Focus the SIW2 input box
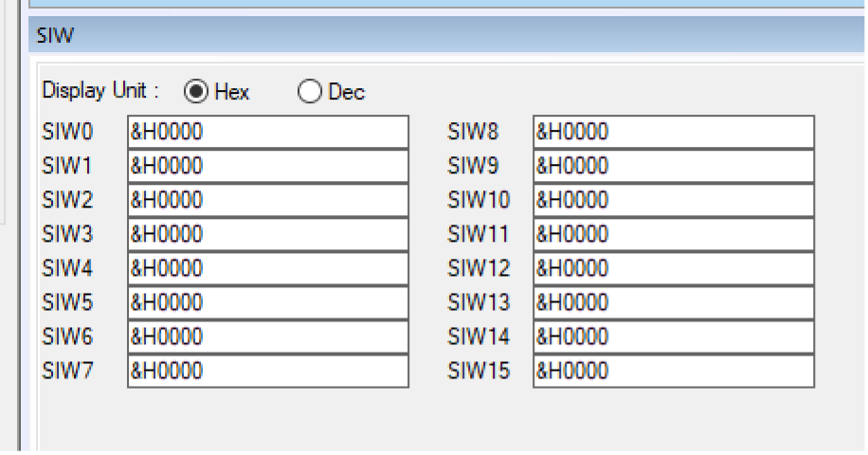The width and height of the screenshot is (868, 455). [267, 201]
